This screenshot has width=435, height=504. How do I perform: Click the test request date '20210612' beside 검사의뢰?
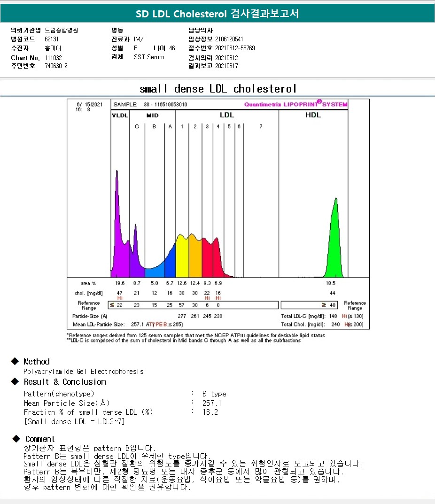(226, 58)
